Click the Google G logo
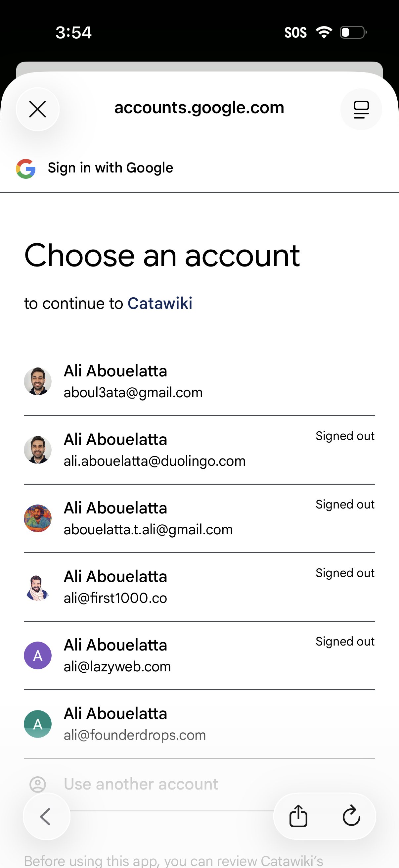This screenshot has height=868, width=399. [25, 168]
